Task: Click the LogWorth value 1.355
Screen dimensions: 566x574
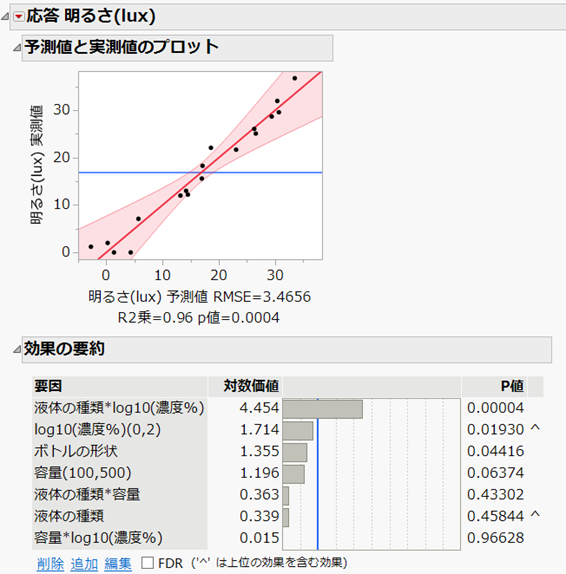Action: (x=259, y=451)
